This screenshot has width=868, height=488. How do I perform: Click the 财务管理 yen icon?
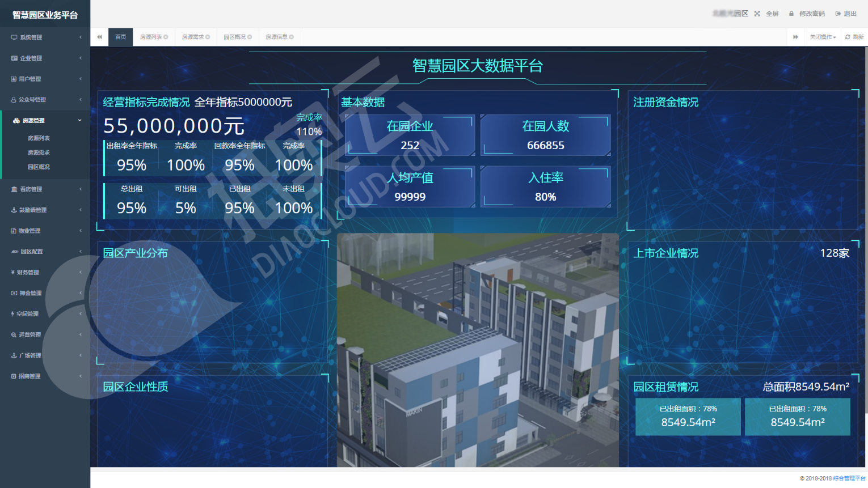pyautogui.click(x=13, y=273)
